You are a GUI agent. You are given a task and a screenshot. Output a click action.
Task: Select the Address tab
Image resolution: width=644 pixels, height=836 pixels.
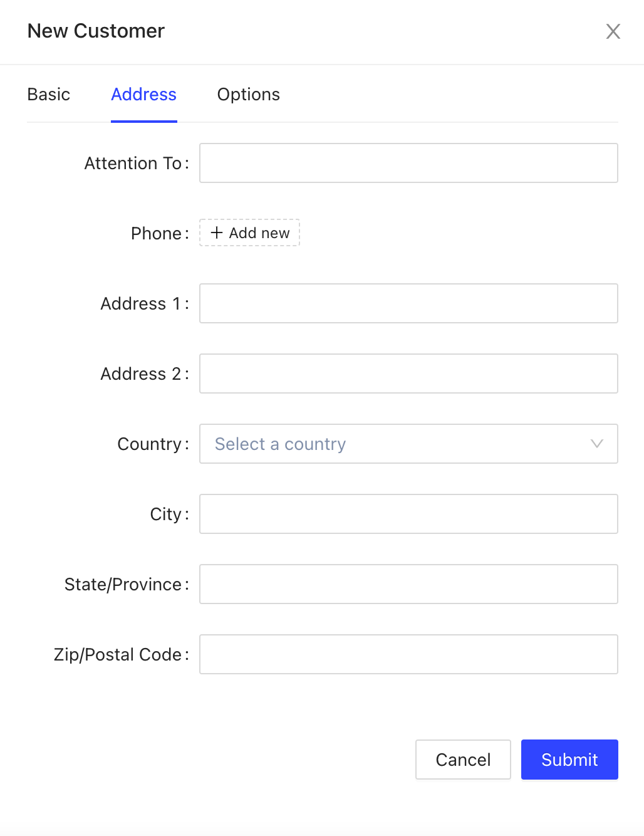pyautogui.click(x=143, y=95)
